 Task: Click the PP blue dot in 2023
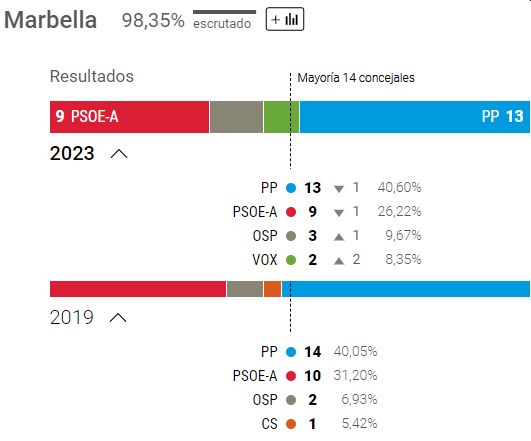point(291,188)
